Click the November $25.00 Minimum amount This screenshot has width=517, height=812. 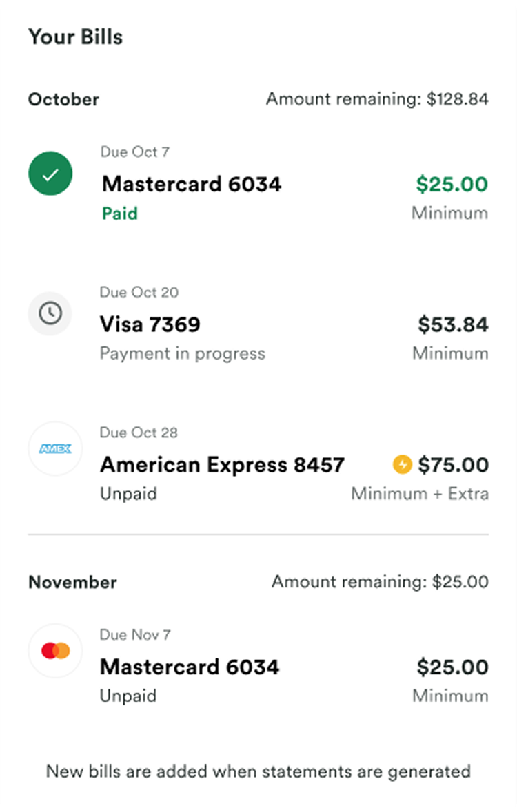coord(453,667)
